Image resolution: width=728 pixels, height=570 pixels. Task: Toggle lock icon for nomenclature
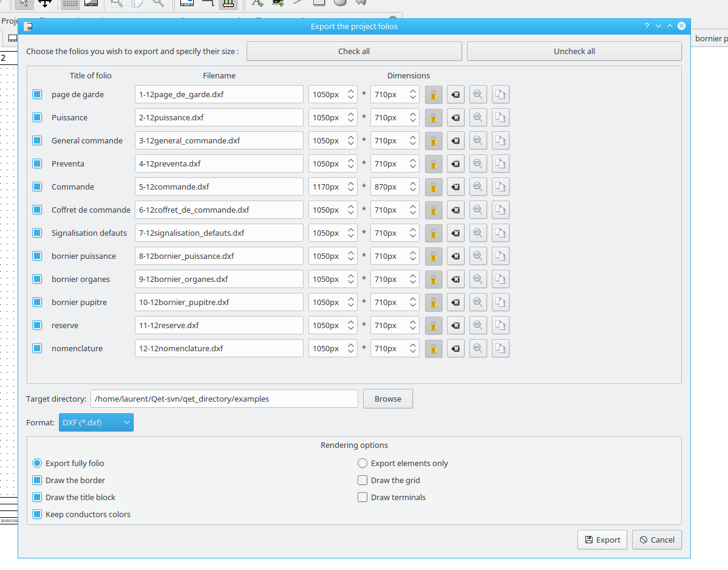pos(433,348)
